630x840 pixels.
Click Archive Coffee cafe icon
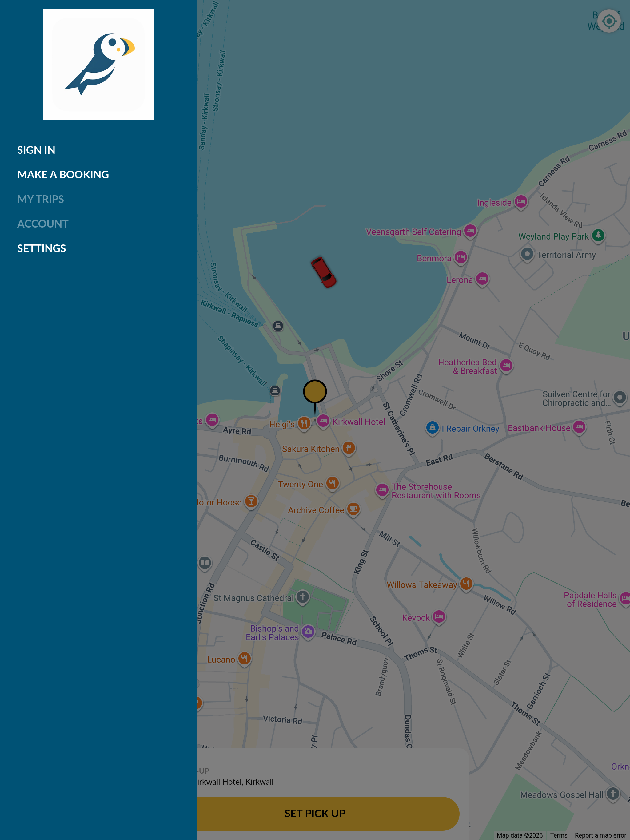353,509
